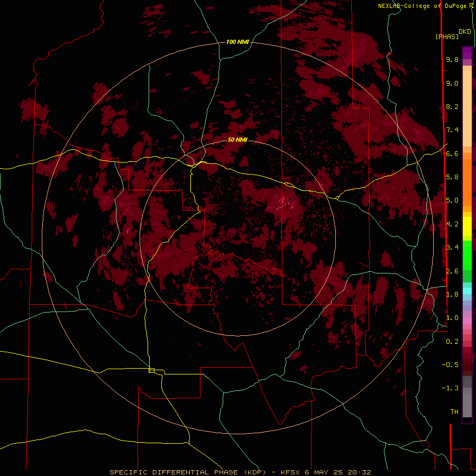
Task: Click the 9.0 value on the color scale
Action: click(x=452, y=83)
